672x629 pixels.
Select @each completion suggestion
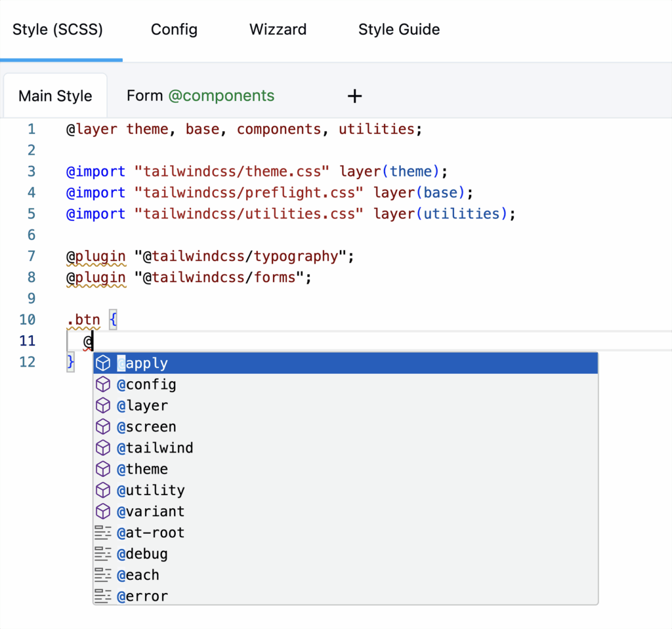(x=138, y=575)
